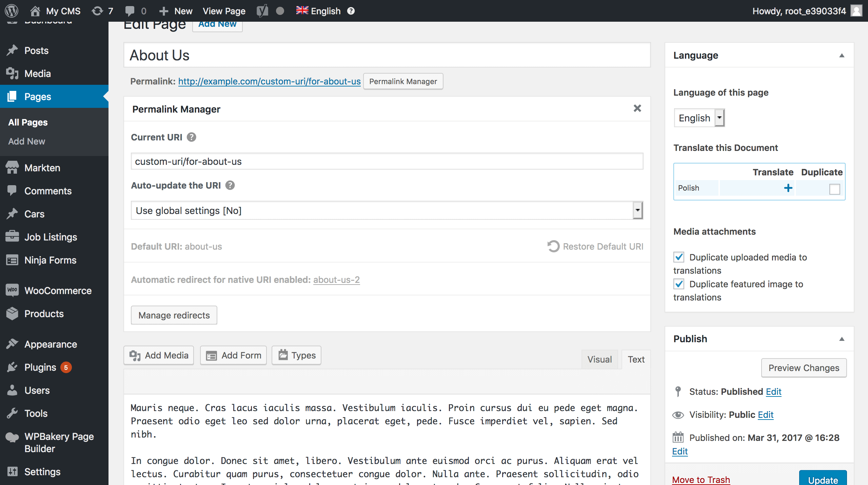Click the Add Media button
Screen dimensions: 868x485
[159, 355]
